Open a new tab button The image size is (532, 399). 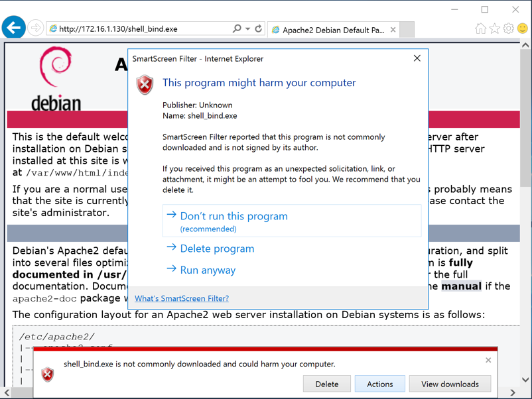tap(407, 30)
